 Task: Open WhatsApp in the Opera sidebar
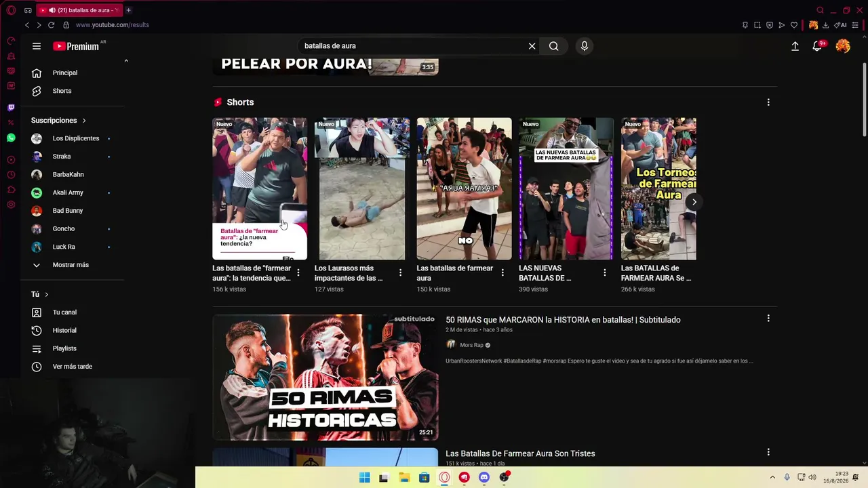11,138
